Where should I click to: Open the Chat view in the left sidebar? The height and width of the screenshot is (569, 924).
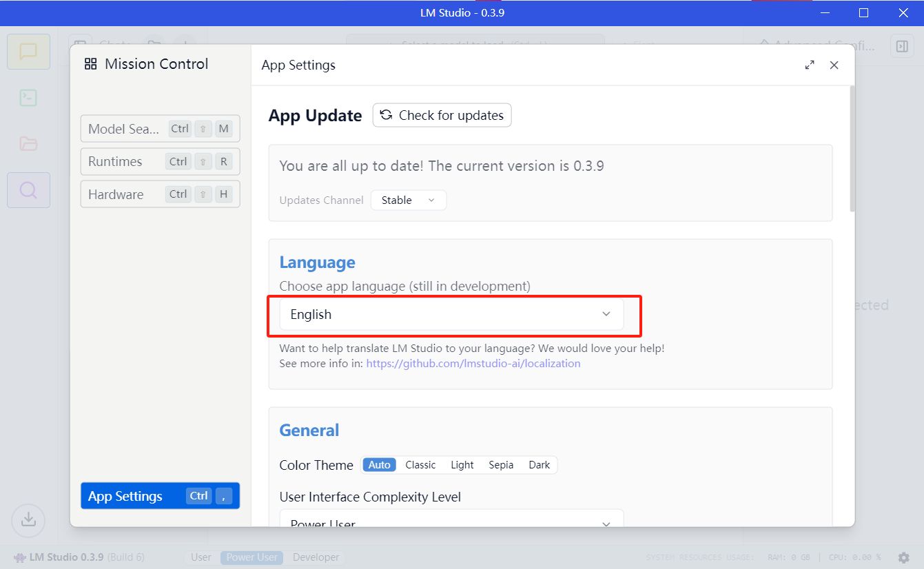coord(28,52)
